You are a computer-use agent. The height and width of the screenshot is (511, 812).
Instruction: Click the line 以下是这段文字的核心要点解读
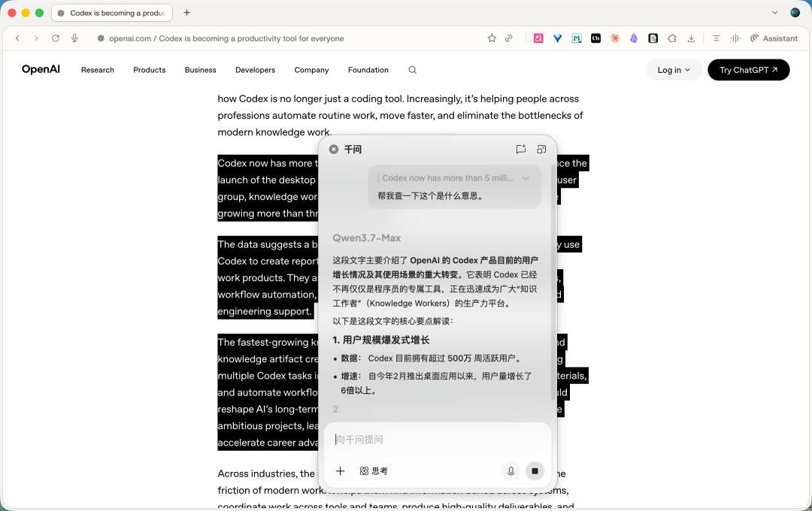393,321
